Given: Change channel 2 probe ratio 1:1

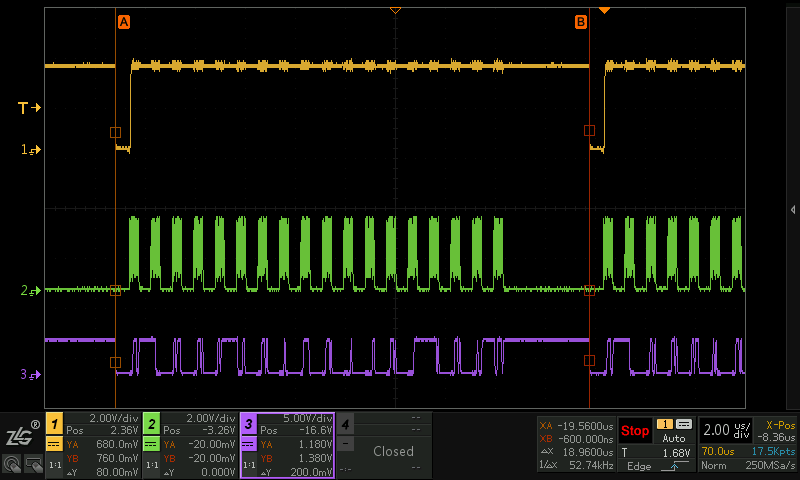Looking at the screenshot, I should [x=152, y=465].
